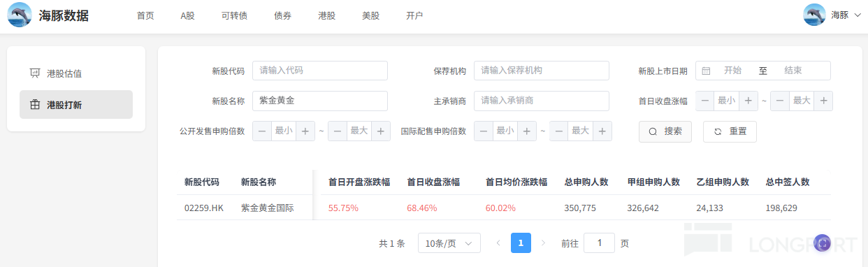Decrease 首日收盘涨幅 minimum value

pyautogui.click(x=705, y=101)
